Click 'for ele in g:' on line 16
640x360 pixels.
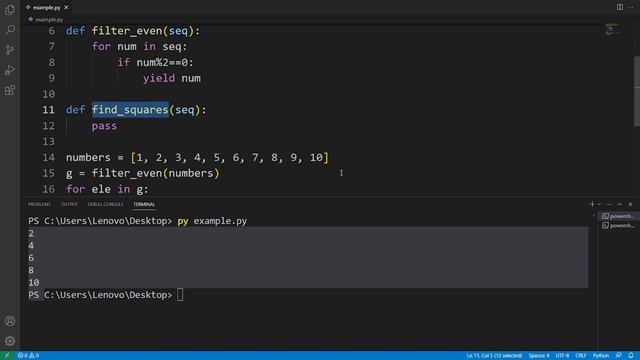[x=107, y=189]
